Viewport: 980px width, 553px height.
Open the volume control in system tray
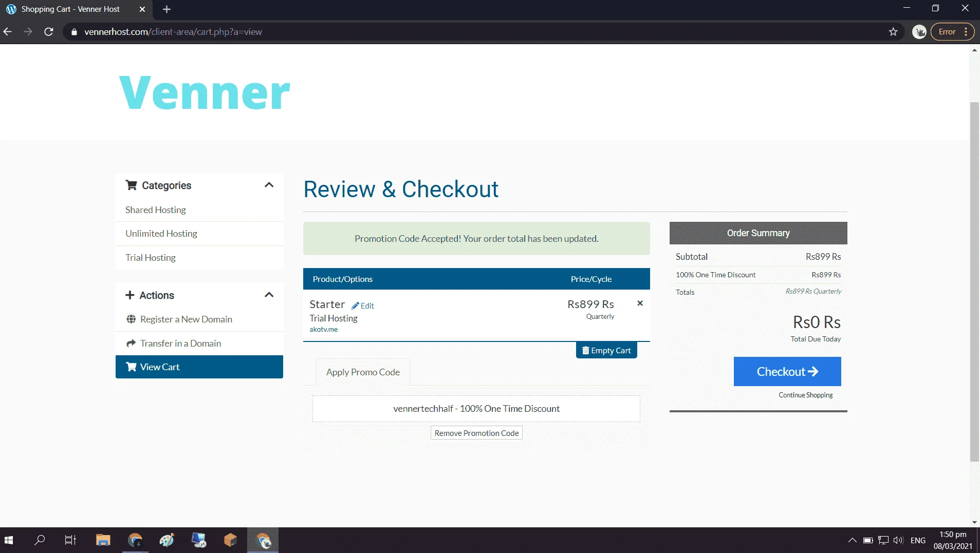[898, 540]
